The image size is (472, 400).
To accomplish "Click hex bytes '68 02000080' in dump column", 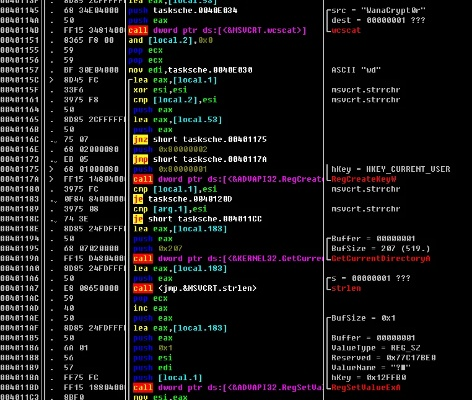I will 91,149.
